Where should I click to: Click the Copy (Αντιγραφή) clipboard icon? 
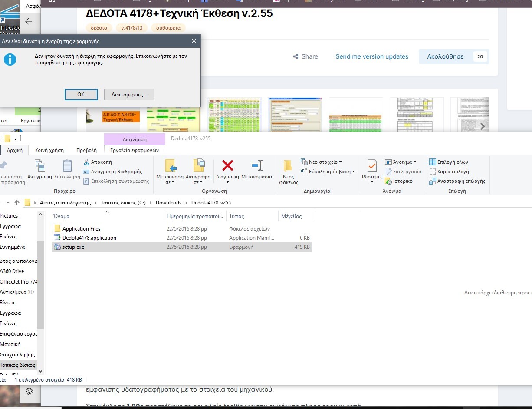(39, 165)
